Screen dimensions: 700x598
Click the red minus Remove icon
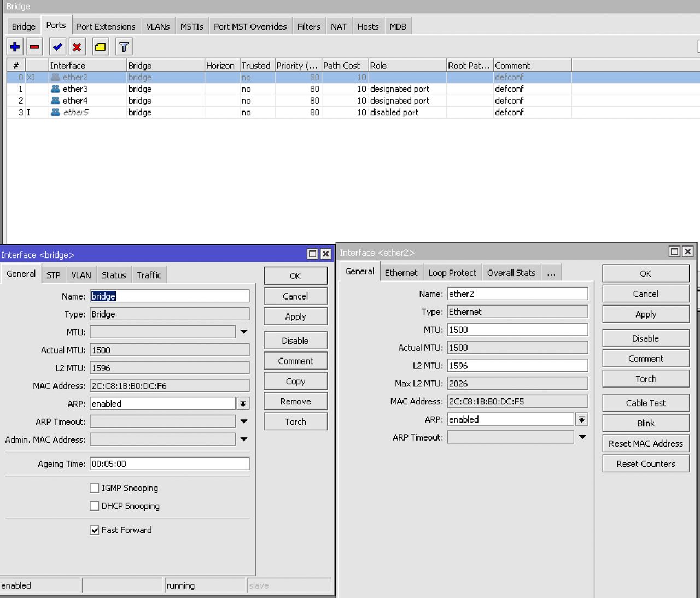pyautogui.click(x=34, y=47)
